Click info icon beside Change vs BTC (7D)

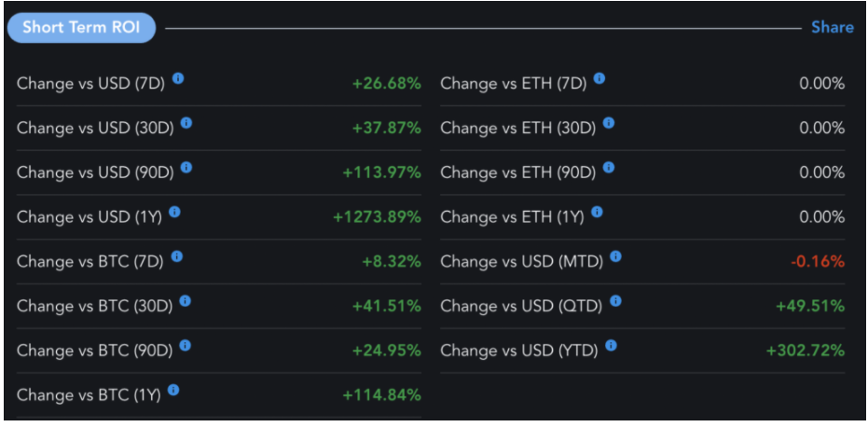[176, 256]
